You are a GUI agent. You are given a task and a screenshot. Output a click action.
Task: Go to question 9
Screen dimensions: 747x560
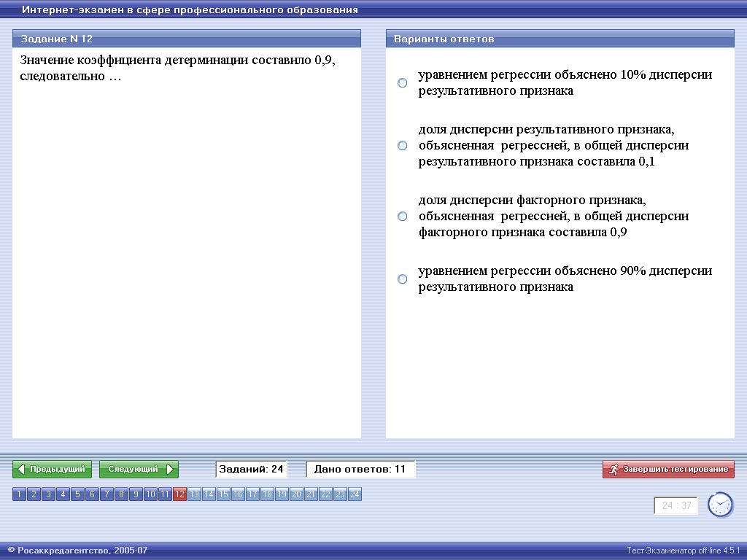click(136, 494)
